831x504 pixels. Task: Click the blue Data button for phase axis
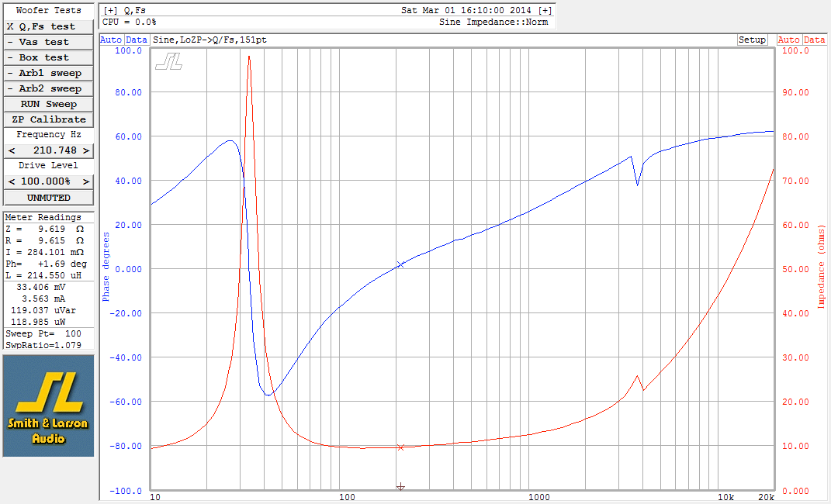[x=137, y=40]
